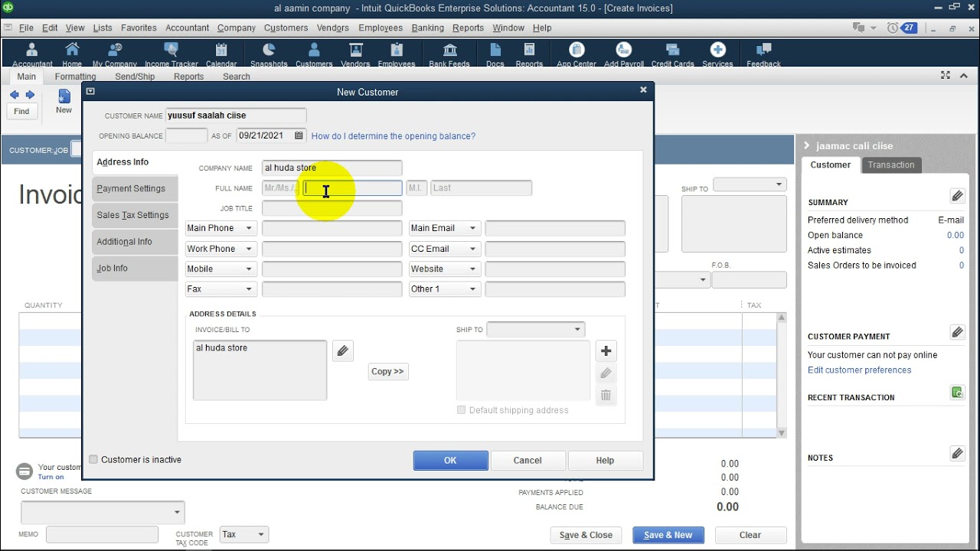Add a new Ship To address with plus icon
Viewport: 980px width, 551px height.
point(606,350)
